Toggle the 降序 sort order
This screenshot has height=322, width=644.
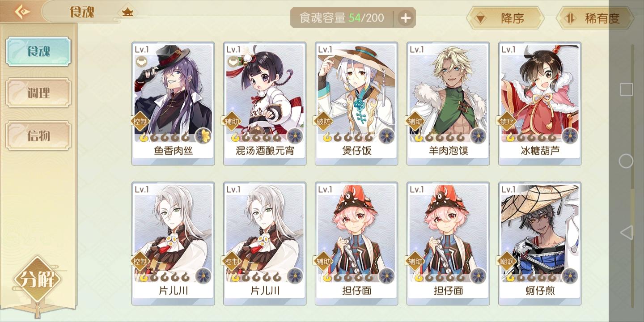pos(505,18)
